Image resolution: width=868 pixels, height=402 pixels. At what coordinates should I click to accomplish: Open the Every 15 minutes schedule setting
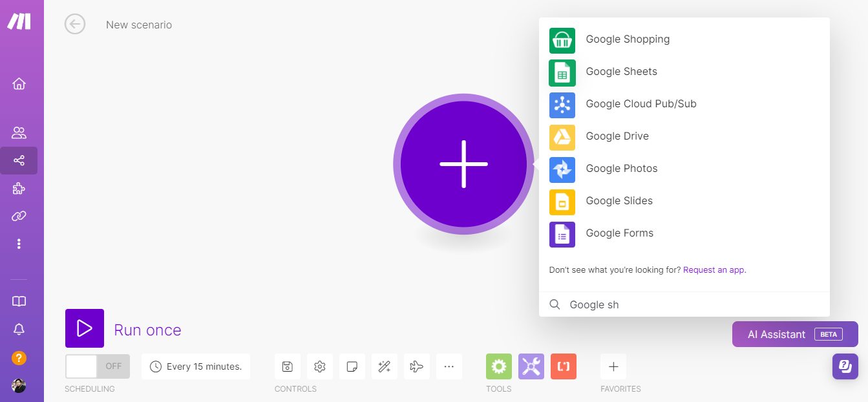pyautogui.click(x=196, y=366)
